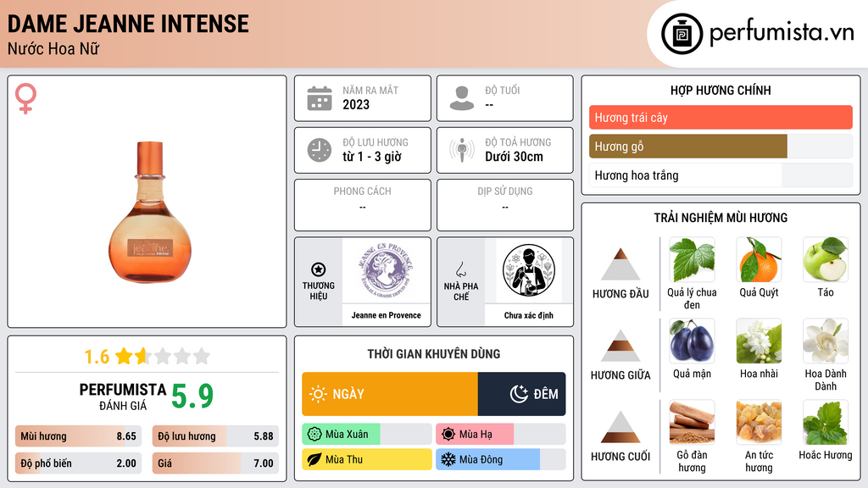Click the last grey rating star
This screenshot has width=868, height=488.
pyautogui.click(x=202, y=356)
